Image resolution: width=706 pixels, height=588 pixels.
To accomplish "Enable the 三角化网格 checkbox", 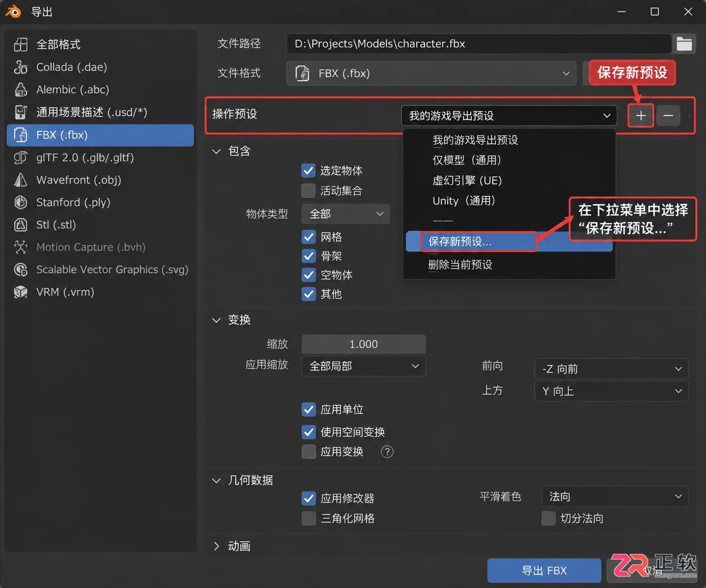I will (x=309, y=518).
